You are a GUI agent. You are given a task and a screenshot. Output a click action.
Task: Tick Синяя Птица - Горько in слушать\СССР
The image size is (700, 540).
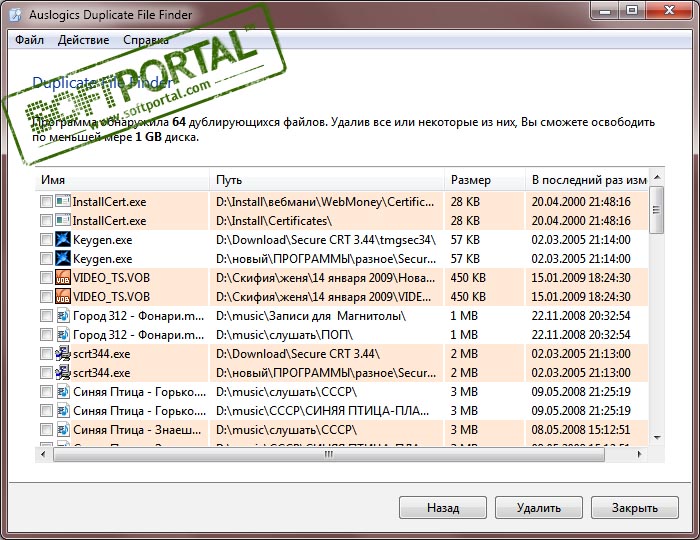pyautogui.click(x=46, y=391)
